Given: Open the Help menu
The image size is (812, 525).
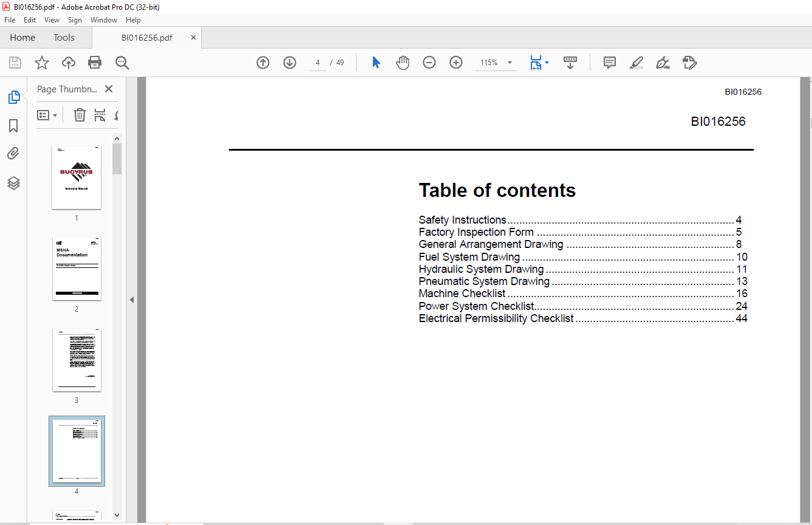Looking at the screenshot, I should click(x=133, y=20).
